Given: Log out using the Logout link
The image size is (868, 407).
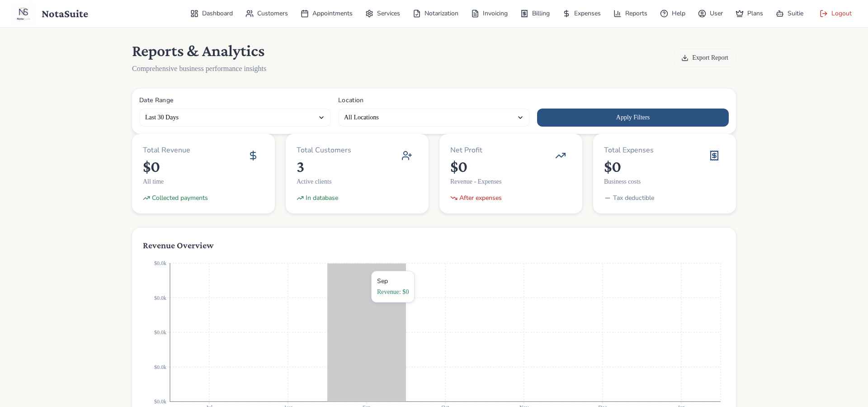Looking at the screenshot, I should click(x=835, y=14).
